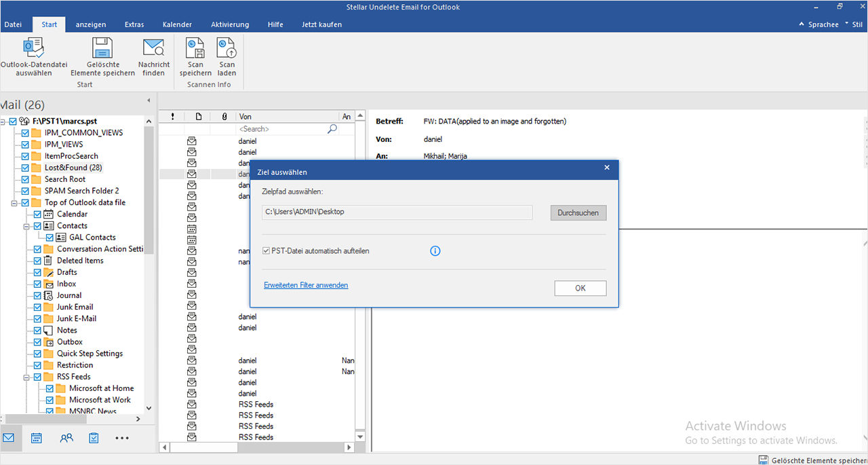The height and width of the screenshot is (465, 868).
Task: Click Gelöschte Elemente speichern ribbon icon
Action: (x=102, y=48)
